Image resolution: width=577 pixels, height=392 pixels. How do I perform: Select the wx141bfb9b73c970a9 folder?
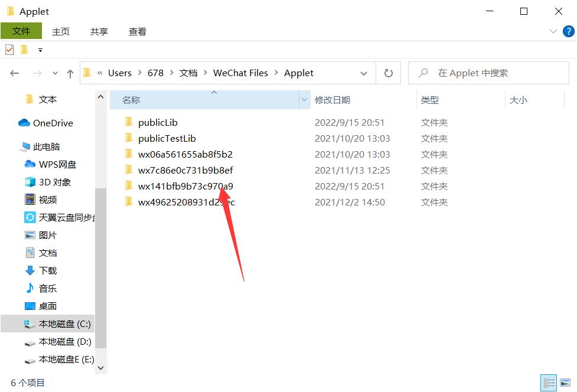coord(185,186)
